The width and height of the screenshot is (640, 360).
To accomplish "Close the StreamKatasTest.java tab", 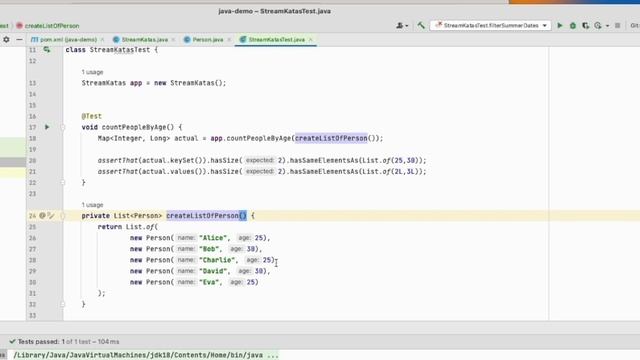I will tap(311, 40).
